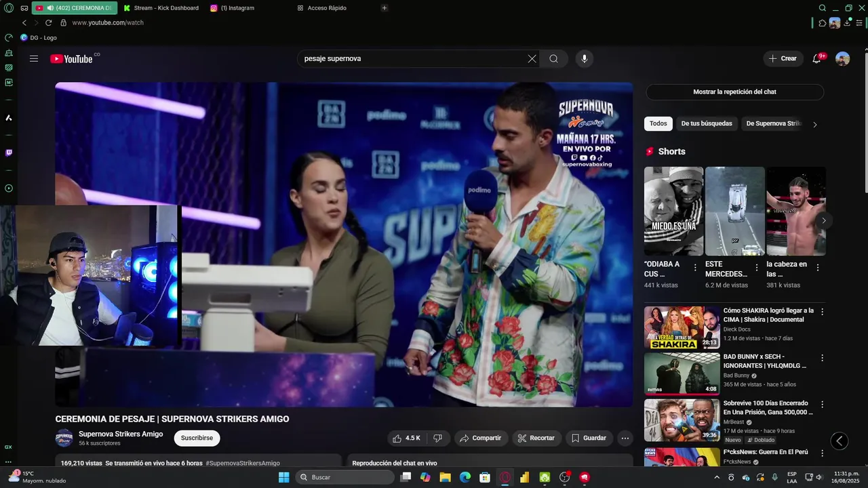Viewport: 868px width, 488px height.
Task: Click the address bar URL
Action: pyautogui.click(x=108, y=22)
